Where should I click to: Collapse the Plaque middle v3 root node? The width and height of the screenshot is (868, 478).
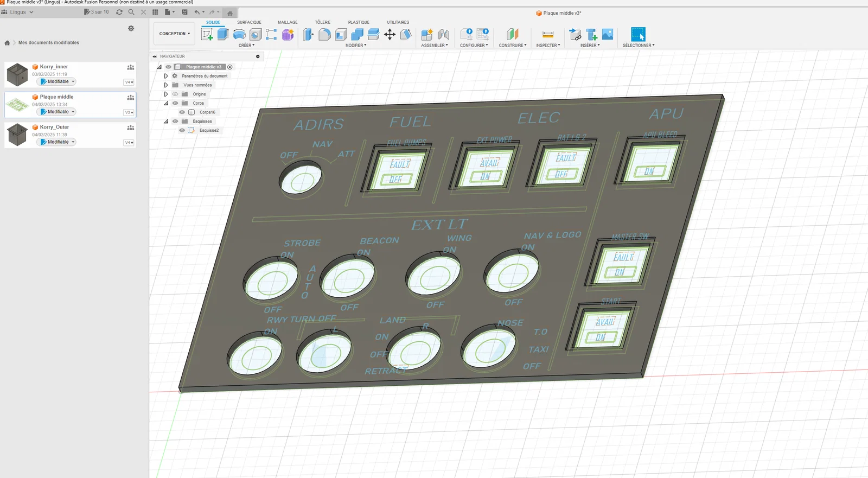pos(159,67)
